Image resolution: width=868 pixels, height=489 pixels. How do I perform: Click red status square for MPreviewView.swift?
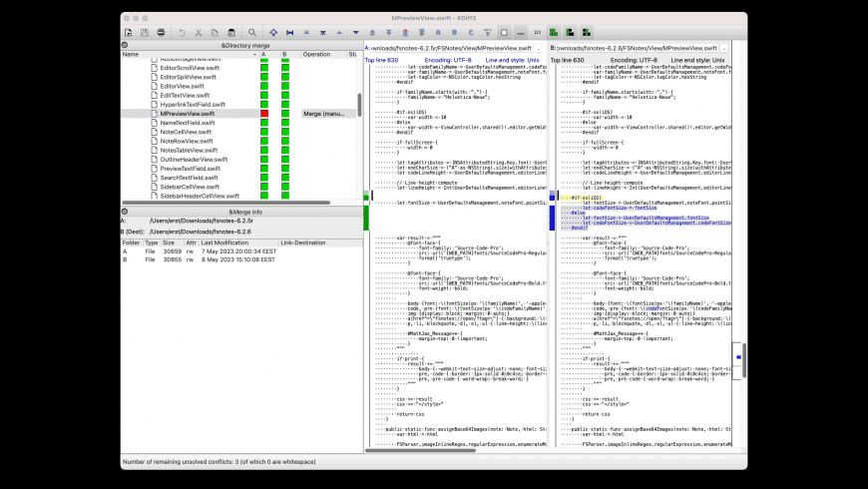264,114
